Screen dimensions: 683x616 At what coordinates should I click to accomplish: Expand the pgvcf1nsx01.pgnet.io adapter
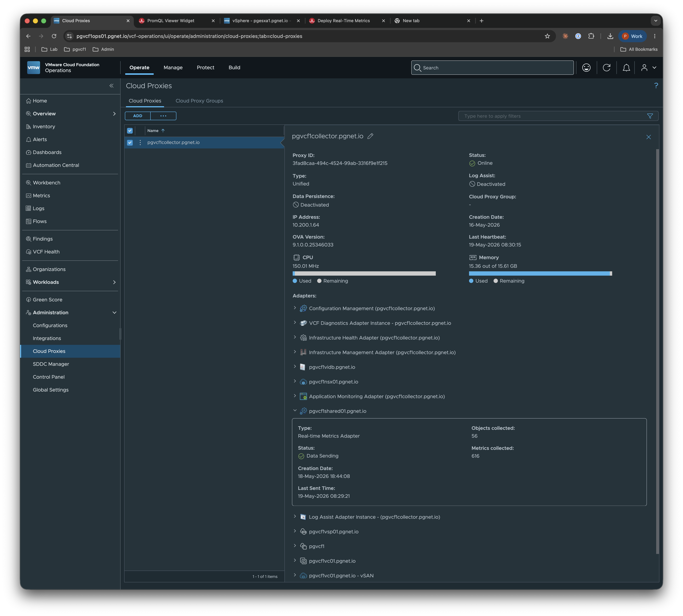295,382
